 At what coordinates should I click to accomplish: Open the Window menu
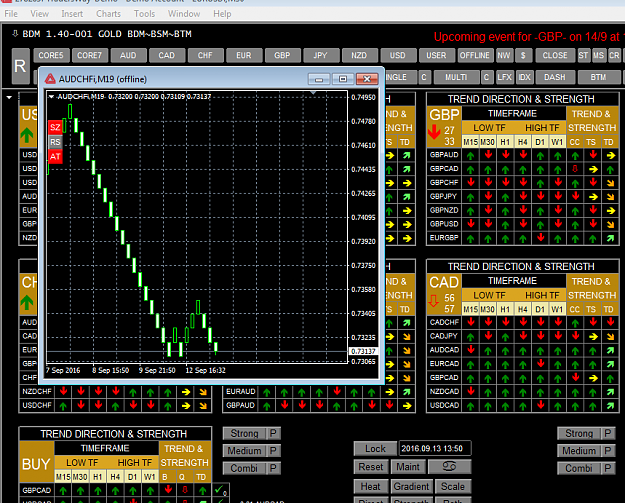pos(184,14)
